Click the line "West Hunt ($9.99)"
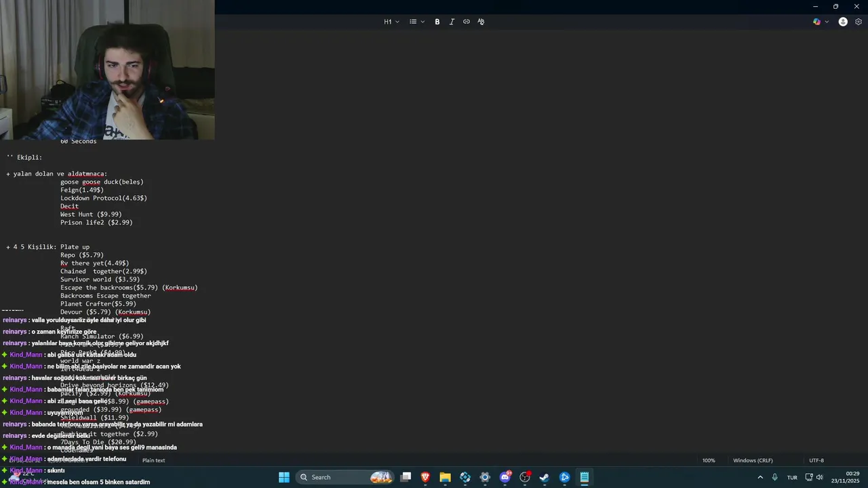The image size is (868, 488). [x=91, y=214]
